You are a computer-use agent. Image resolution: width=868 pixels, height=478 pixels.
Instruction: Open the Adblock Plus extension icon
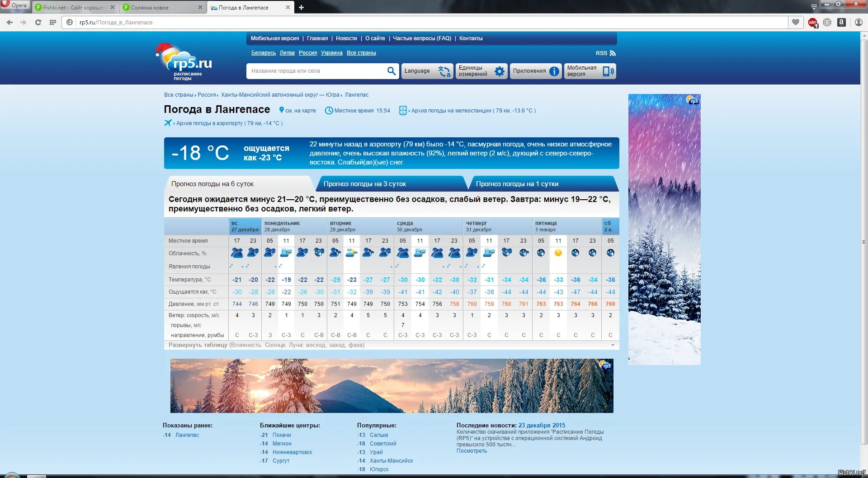[x=813, y=22]
